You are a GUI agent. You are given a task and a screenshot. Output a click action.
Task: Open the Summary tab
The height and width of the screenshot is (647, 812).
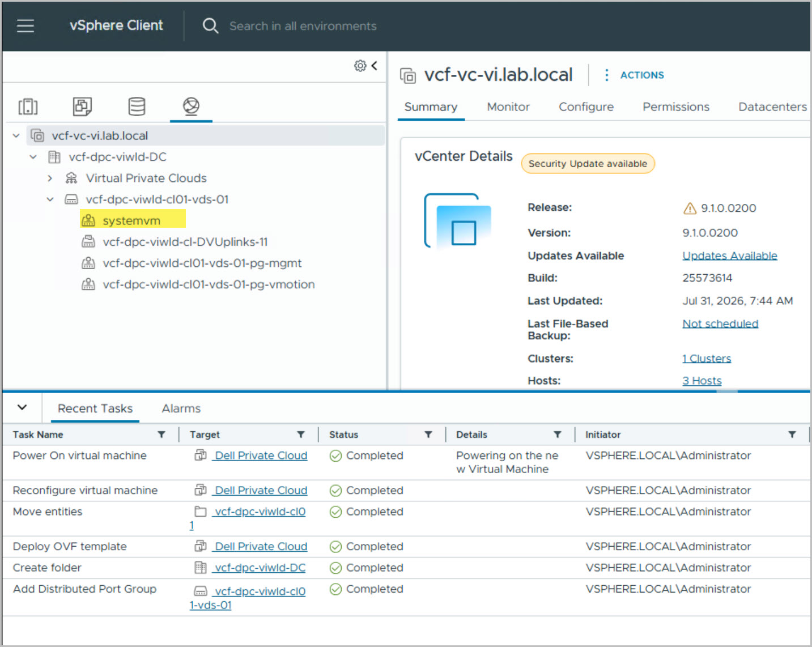[431, 107]
